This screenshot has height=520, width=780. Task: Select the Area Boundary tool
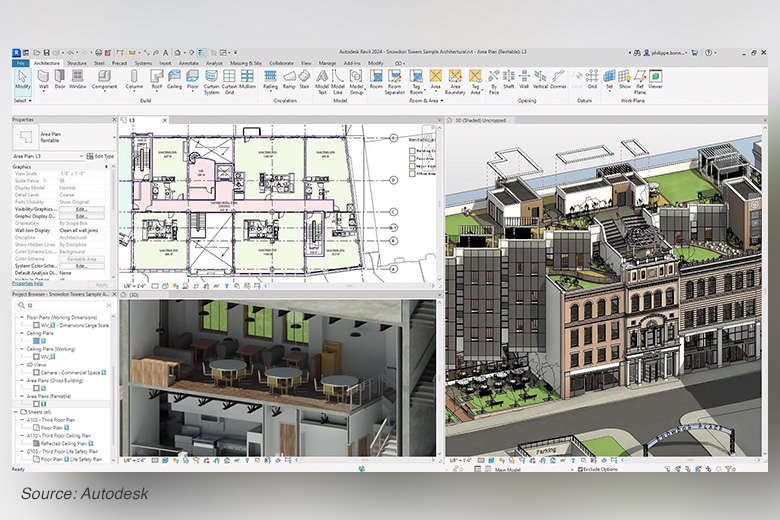click(455, 82)
